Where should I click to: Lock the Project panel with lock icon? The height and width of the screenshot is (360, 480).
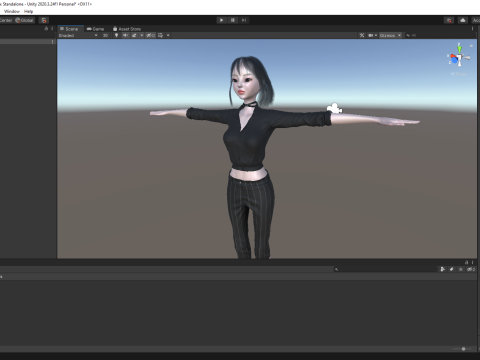pos(466,262)
